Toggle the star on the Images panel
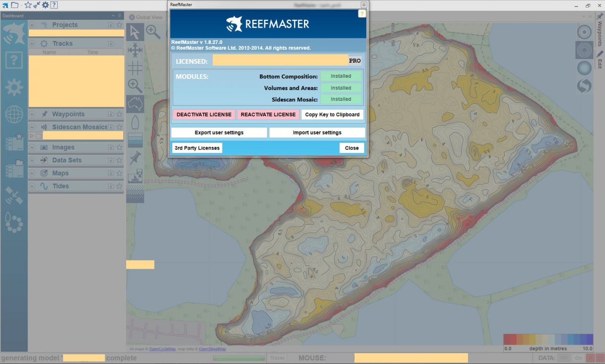Viewport: 605px width, 364px height. coord(120,147)
